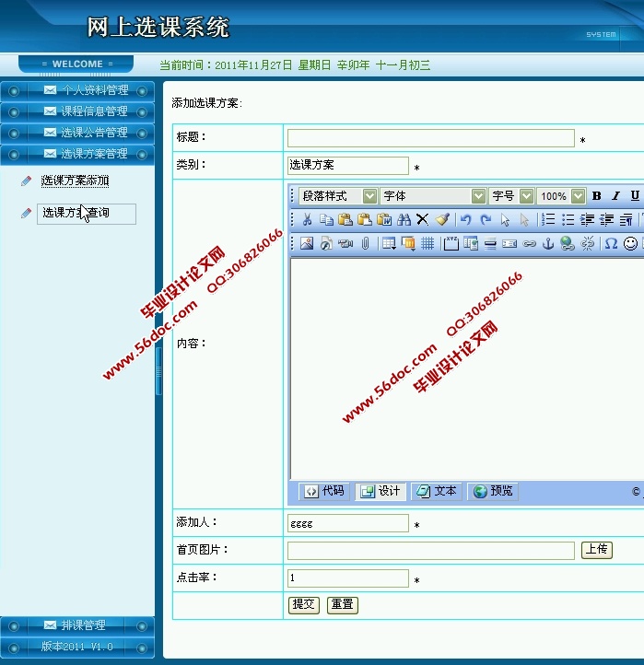This screenshot has height=665, width=644.
Task: Click the Insert emoticon smiley icon
Action: 630,243
